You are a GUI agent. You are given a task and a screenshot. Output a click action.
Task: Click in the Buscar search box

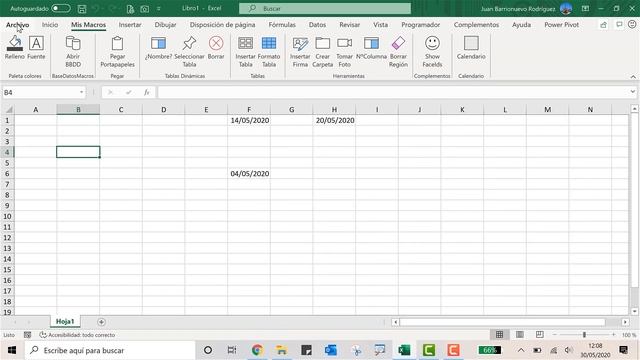325,9
